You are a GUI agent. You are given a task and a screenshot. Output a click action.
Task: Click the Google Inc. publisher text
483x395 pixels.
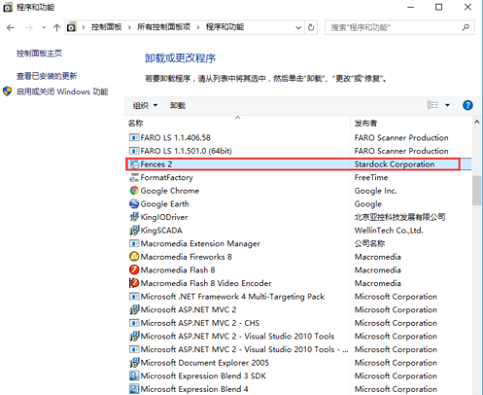pos(376,191)
